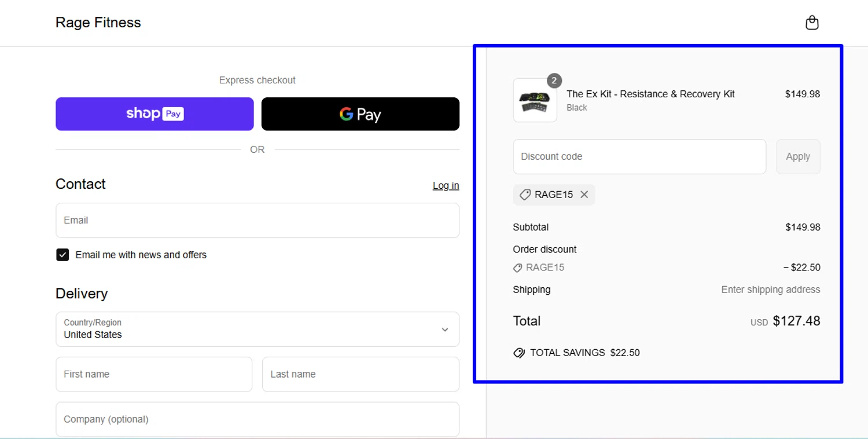Click the Black variant label
The height and width of the screenshot is (439, 868).
point(577,108)
